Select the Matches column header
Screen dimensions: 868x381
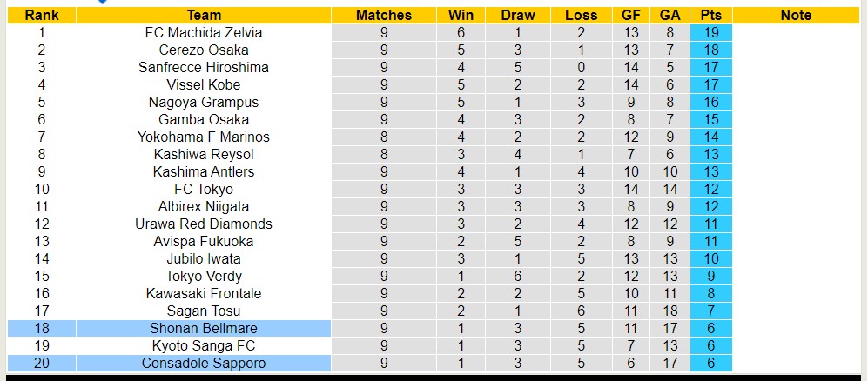point(384,15)
